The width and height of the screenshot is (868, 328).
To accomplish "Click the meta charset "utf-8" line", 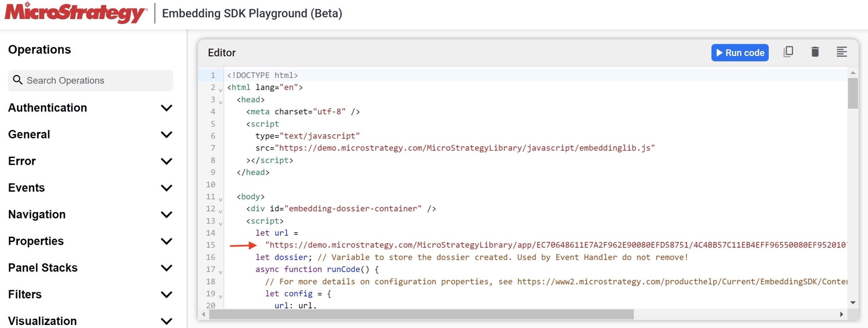I will click(x=303, y=112).
